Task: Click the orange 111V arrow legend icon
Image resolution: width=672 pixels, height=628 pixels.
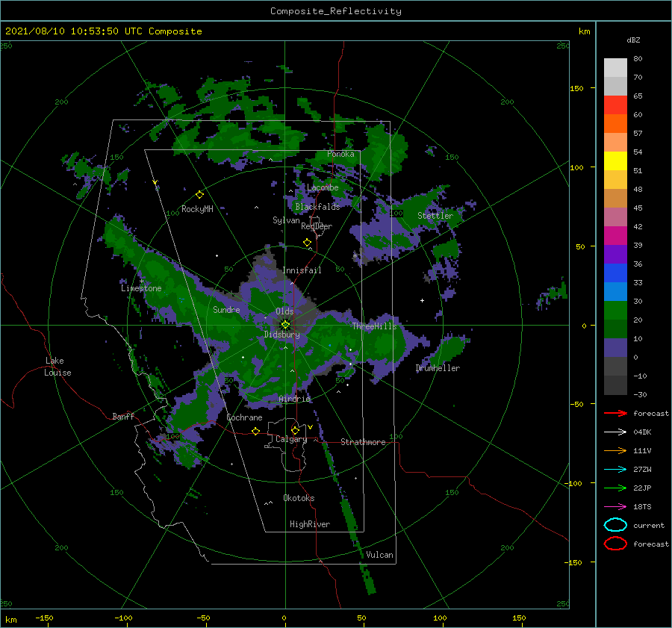Action: [x=615, y=450]
